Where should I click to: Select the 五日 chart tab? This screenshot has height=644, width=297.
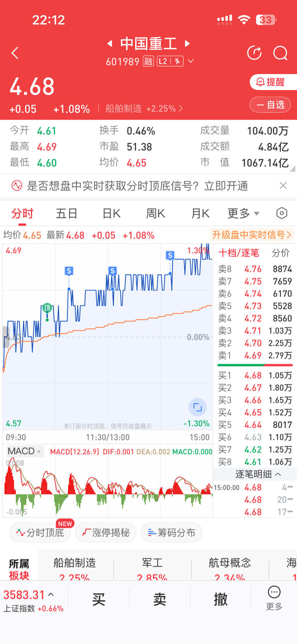pyautogui.click(x=67, y=213)
